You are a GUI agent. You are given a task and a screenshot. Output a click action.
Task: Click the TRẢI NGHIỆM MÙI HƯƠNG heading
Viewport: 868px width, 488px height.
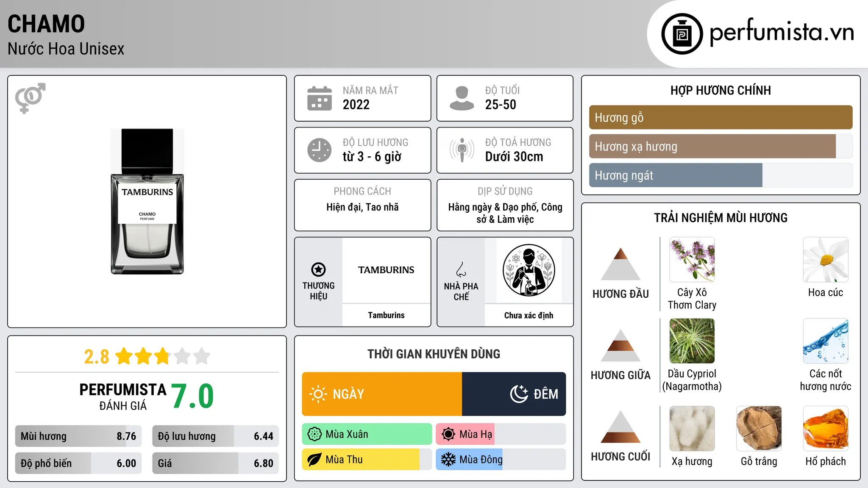click(x=721, y=218)
